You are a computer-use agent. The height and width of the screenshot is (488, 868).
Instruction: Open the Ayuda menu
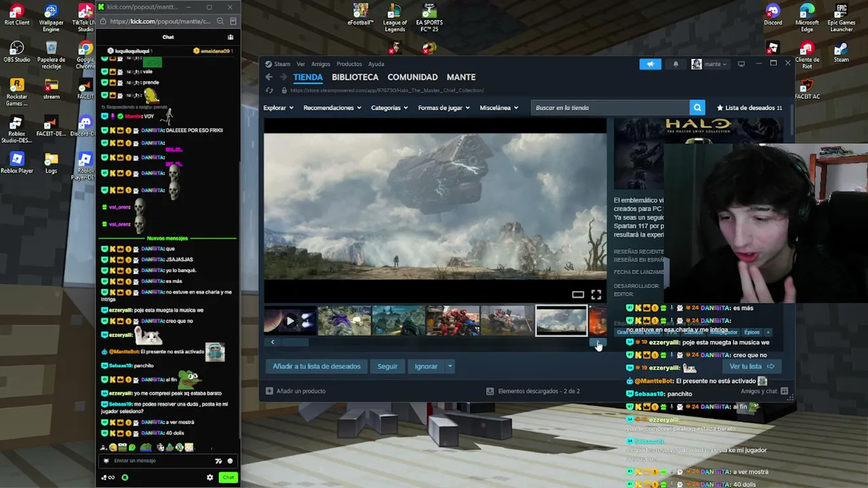pyautogui.click(x=376, y=64)
